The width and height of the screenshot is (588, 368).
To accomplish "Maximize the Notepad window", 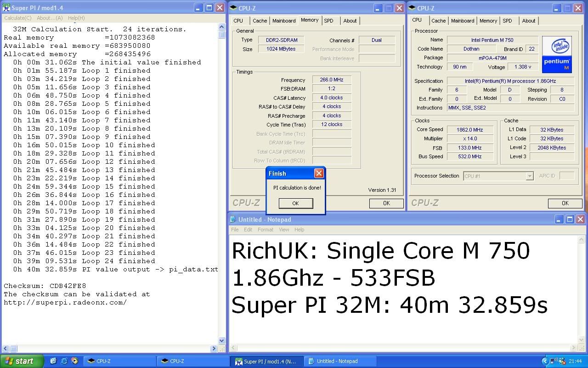I will [x=569, y=219].
